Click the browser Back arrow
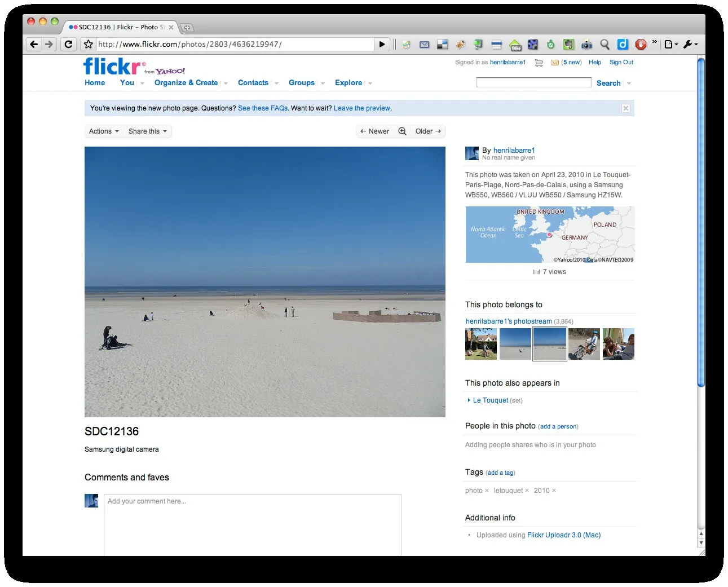The height and width of the screenshot is (587, 728). tap(34, 44)
